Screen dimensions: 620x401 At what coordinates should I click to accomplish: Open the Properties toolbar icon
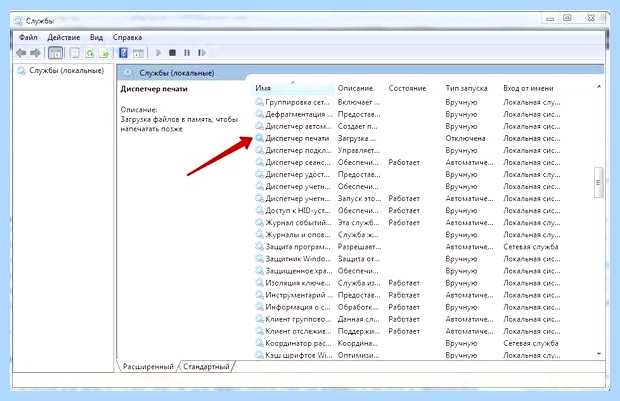tap(75, 53)
